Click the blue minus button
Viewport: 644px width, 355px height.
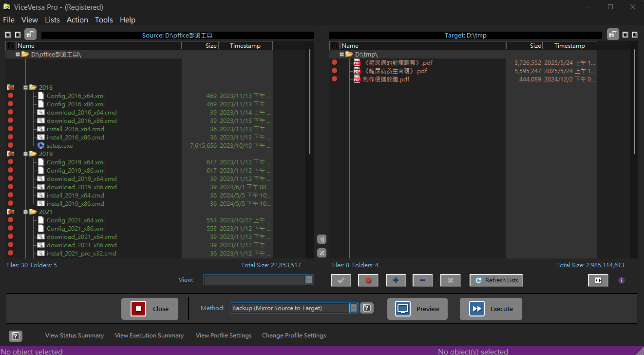(x=422, y=280)
